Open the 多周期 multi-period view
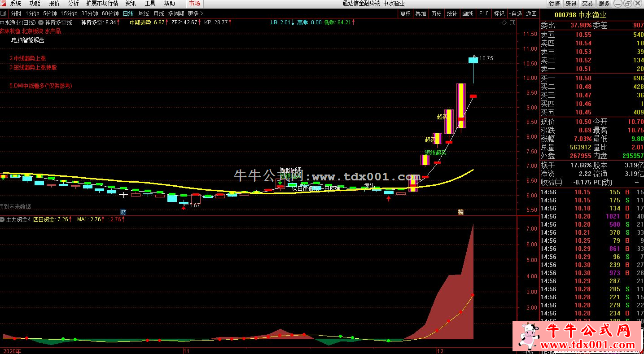 point(176,13)
